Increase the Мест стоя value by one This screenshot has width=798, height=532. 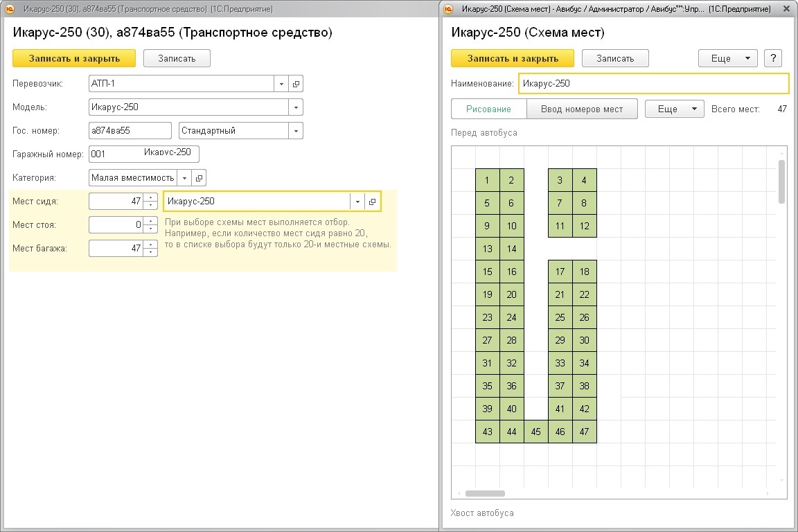click(150, 221)
